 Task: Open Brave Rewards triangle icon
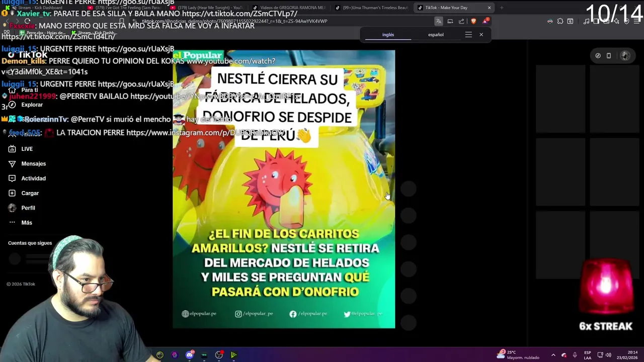pyautogui.click(x=486, y=21)
